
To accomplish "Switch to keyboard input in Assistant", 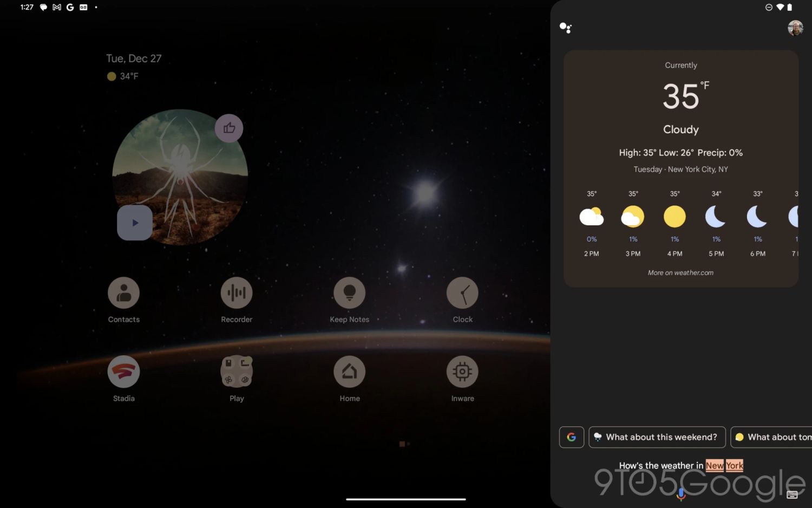I will (x=792, y=494).
